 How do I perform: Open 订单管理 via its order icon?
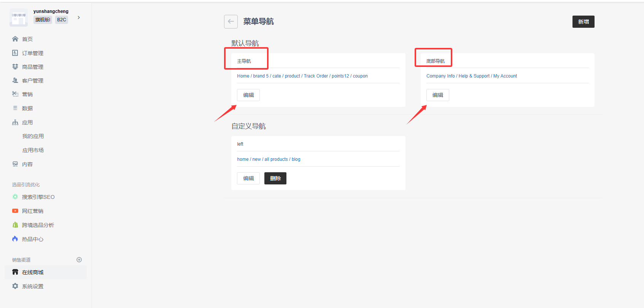(x=15, y=53)
